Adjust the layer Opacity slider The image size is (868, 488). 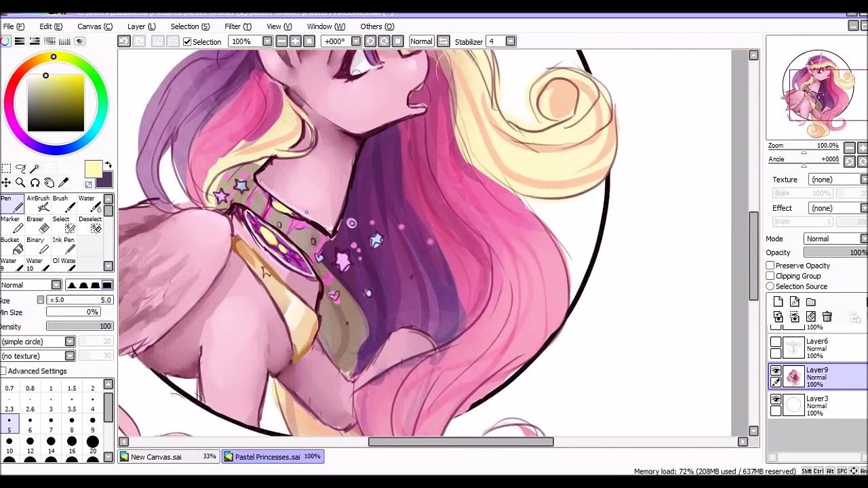[835, 253]
